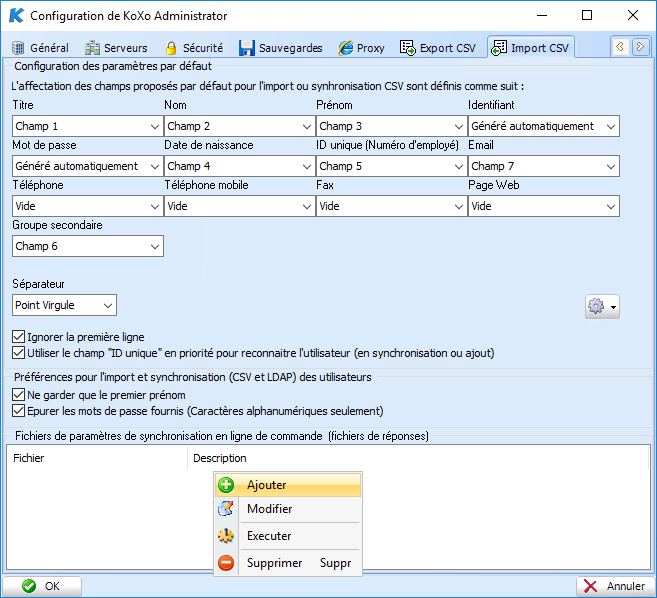Open the Séparateur dropdown
Image resolution: width=657 pixels, height=598 pixels.
[64, 305]
